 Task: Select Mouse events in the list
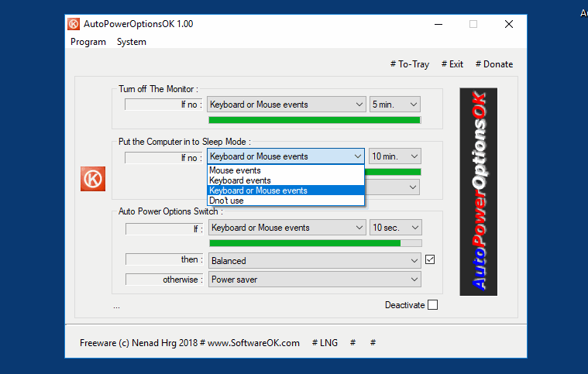tap(286, 170)
